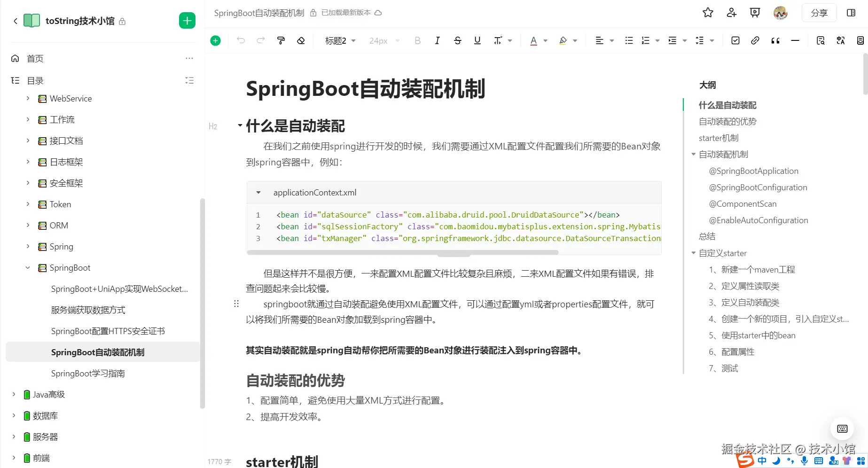
Task: Expand the 日志框架 folder
Action: coord(28,162)
